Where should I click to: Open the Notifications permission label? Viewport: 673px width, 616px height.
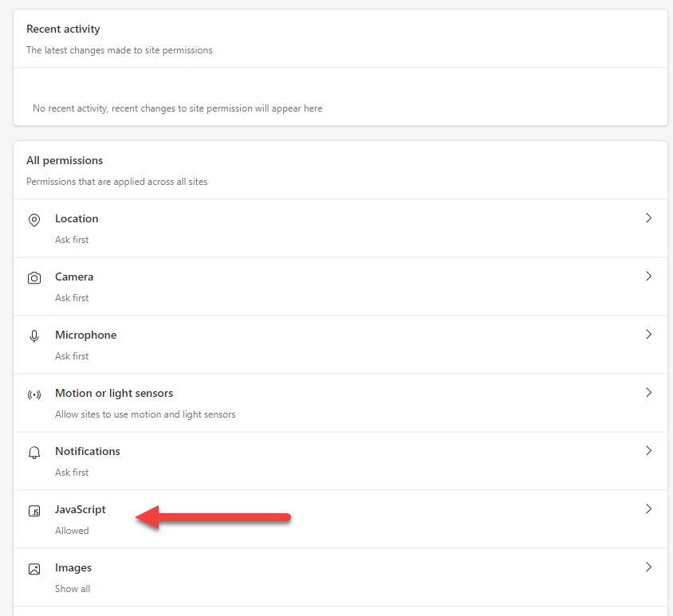(88, 451)
